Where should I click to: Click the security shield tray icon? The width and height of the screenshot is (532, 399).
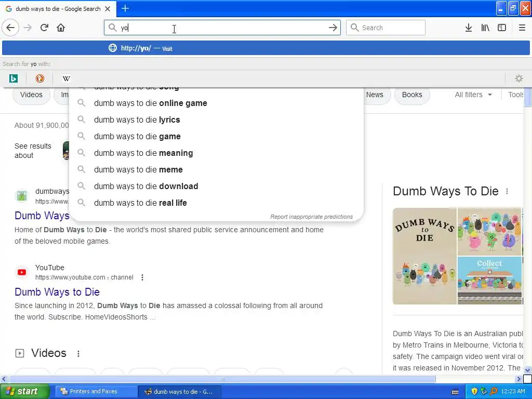pos(474,391)
